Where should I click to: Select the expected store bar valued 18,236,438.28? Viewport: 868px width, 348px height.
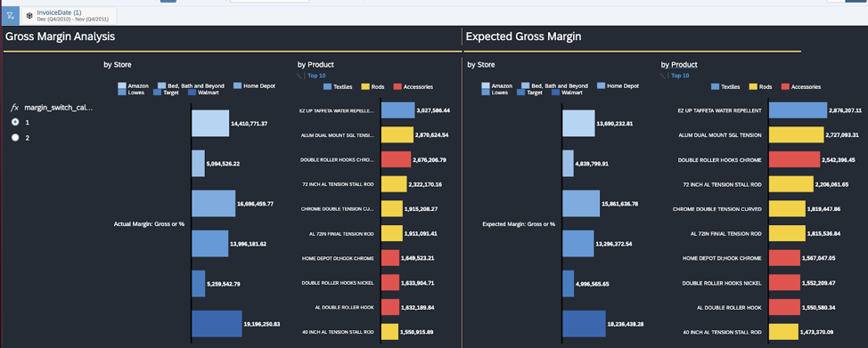click(585, 324)
